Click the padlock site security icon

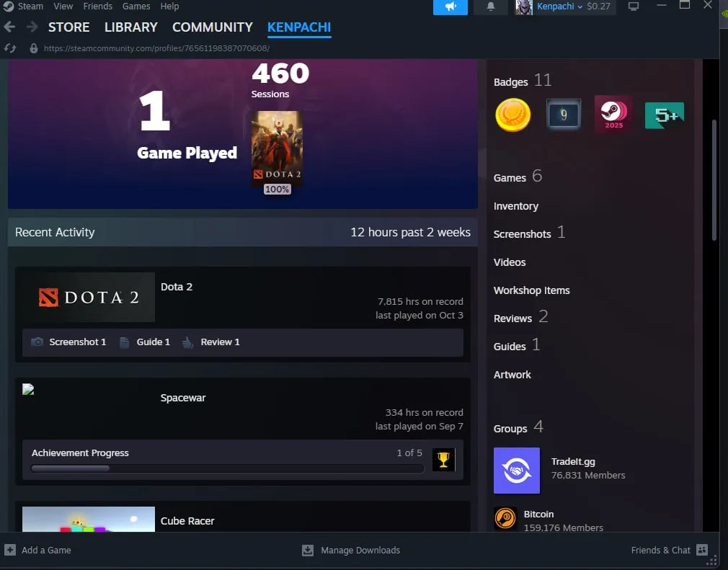[x=33, y=48]
